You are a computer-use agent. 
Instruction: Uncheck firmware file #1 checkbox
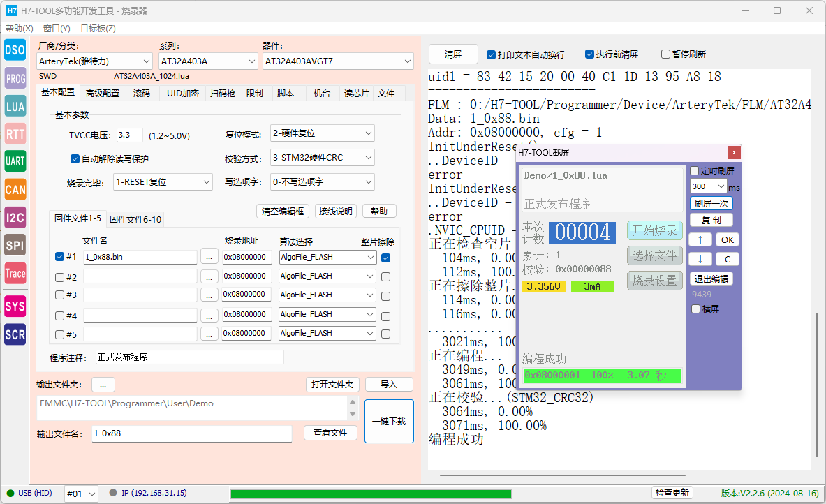[x=59, y=256]
